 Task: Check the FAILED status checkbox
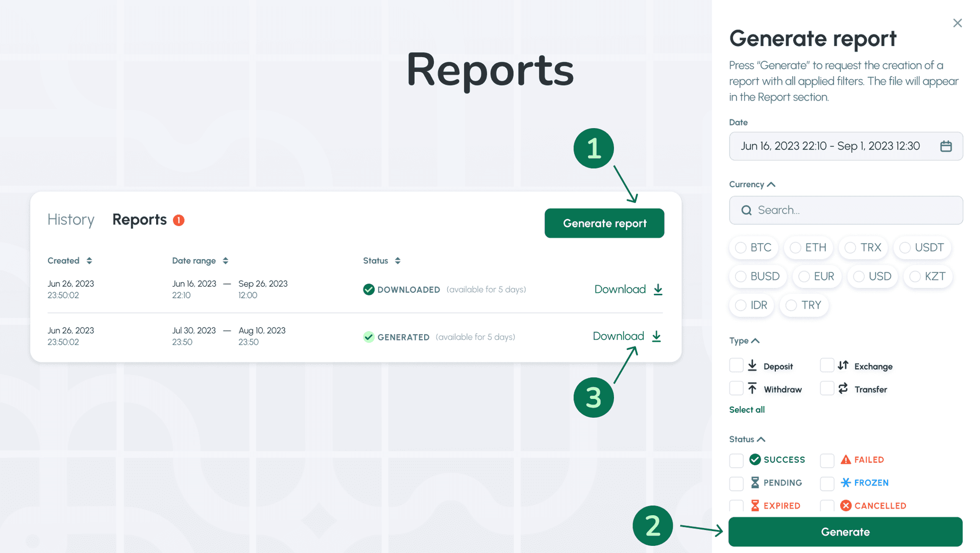click(x=827, y=460)
